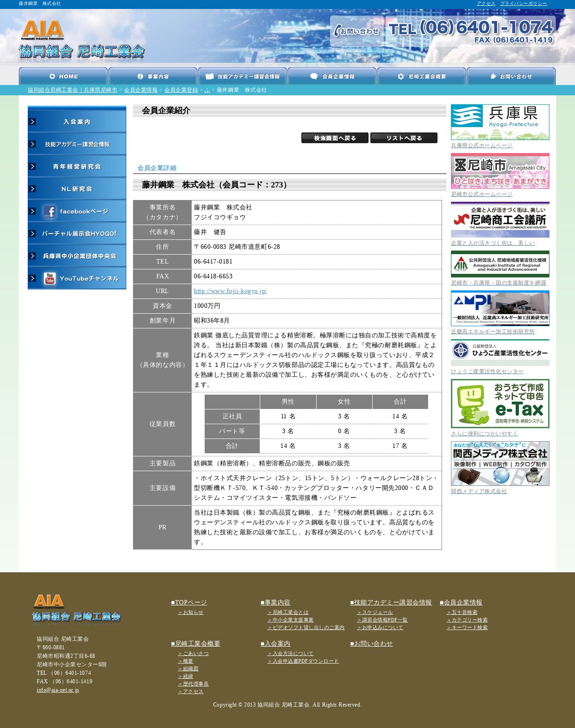Open the HOME navigation tab
Image resolution: width=575 pixels, height=728 pixels.
click(63, 77)
